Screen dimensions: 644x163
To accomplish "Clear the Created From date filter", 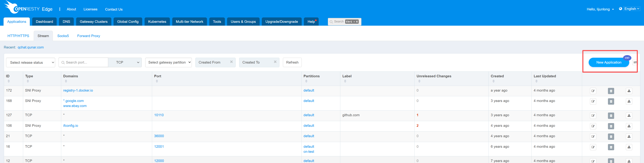I will pos(231,62).
